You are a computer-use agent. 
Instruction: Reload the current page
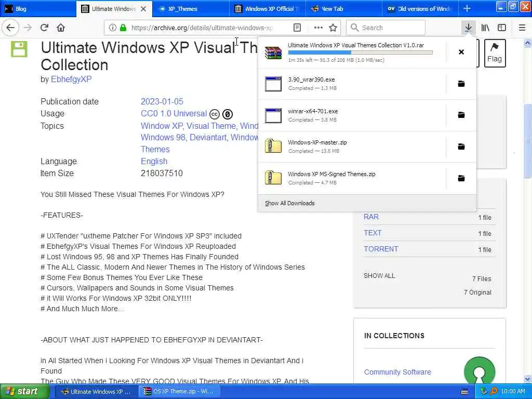pyautogui.click(x=44, y=28)
